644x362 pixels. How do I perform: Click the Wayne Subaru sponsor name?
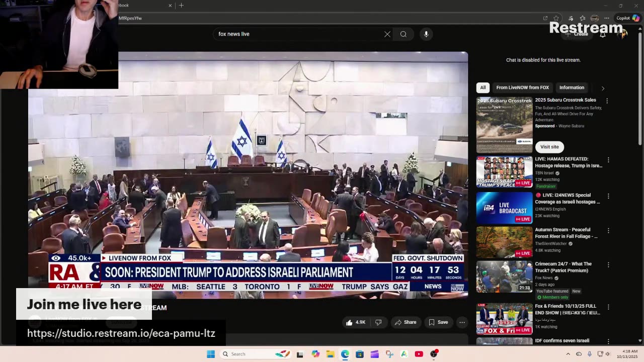click(x=571, y=126)
